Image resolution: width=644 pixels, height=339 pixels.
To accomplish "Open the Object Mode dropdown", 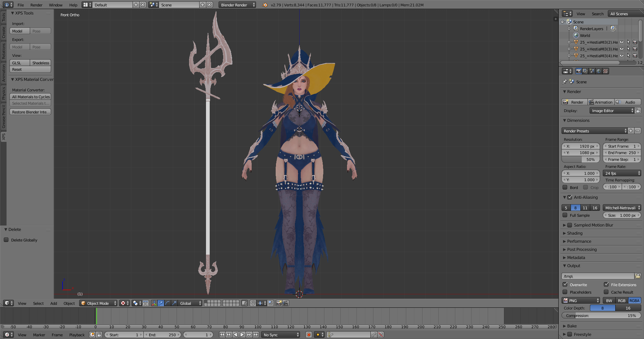I will 98,303.
